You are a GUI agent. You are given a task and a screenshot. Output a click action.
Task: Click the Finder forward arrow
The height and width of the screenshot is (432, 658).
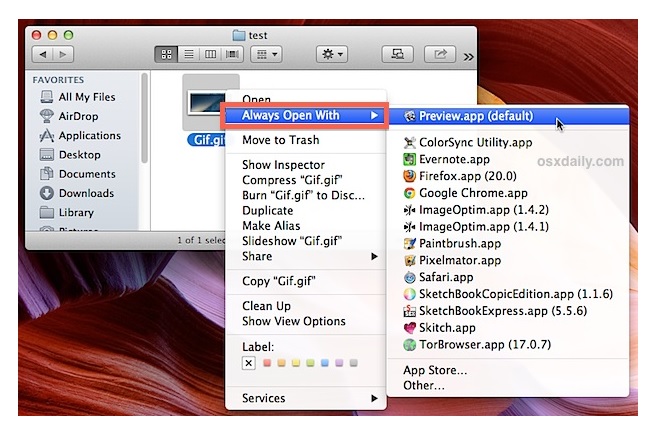tap(63, 54)
